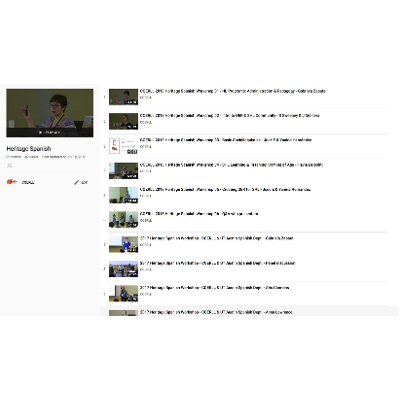Open title of playlist video number 8

coord(218,263)
